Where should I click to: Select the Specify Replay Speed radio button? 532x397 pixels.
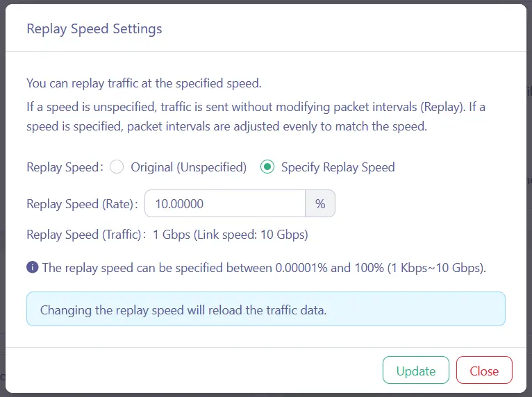267,167
